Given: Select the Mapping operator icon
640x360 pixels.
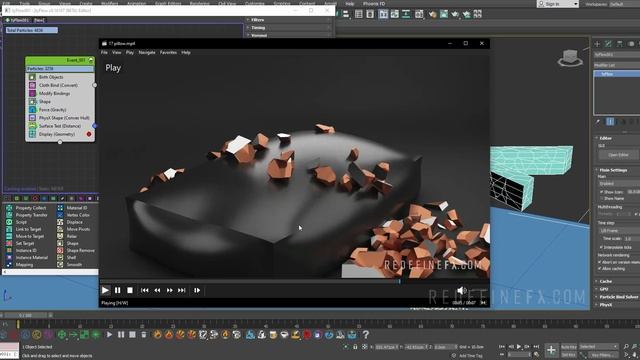Looking at the screenshot, I should pos(9,264).
